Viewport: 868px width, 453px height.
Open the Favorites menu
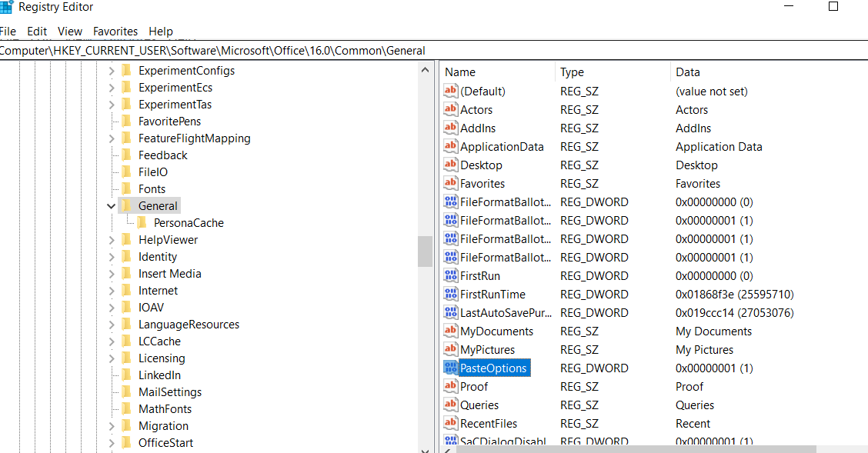[x=115, y=32]
